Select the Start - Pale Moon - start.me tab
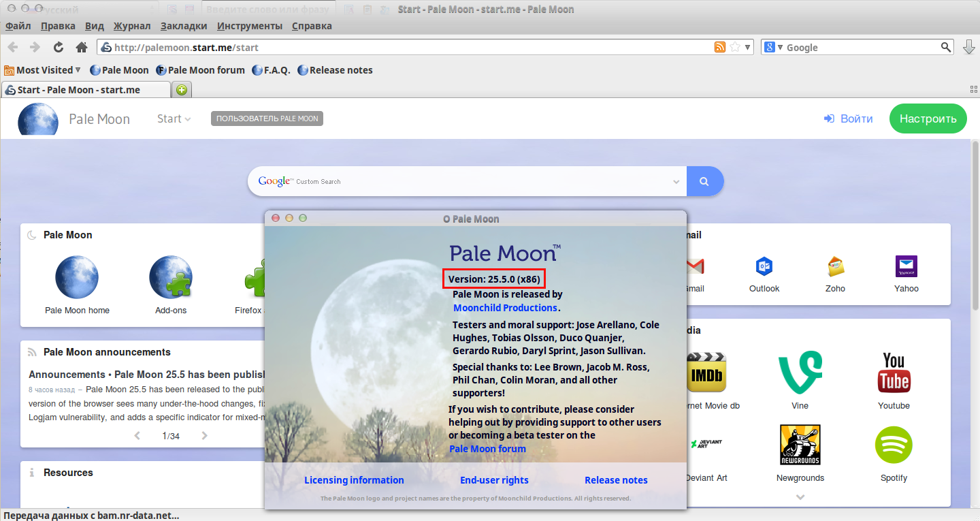This screenshot has height=521, width=980. click(x=86, y=90)
